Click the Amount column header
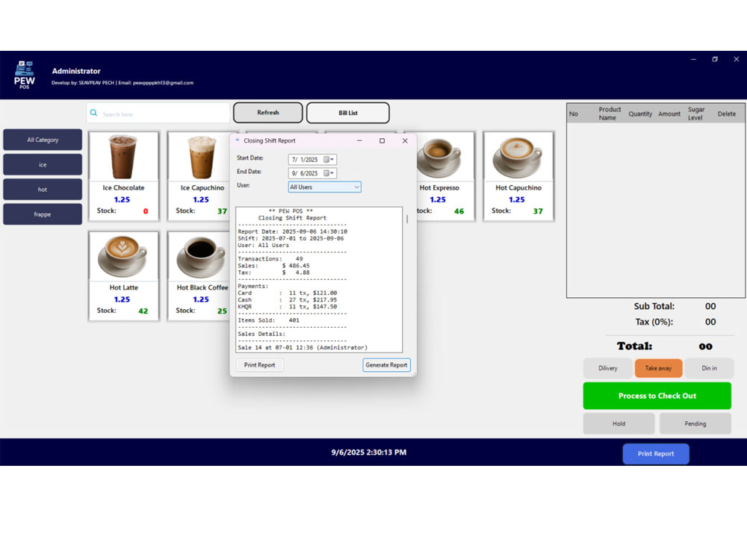747x560 pixels. [x=669, y=113]
